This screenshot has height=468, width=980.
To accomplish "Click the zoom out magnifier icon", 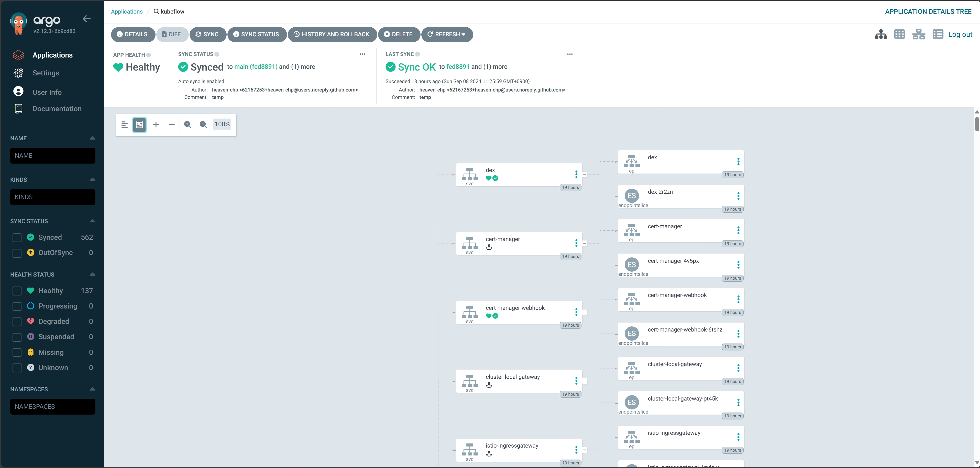I will [x=203, y=124].
